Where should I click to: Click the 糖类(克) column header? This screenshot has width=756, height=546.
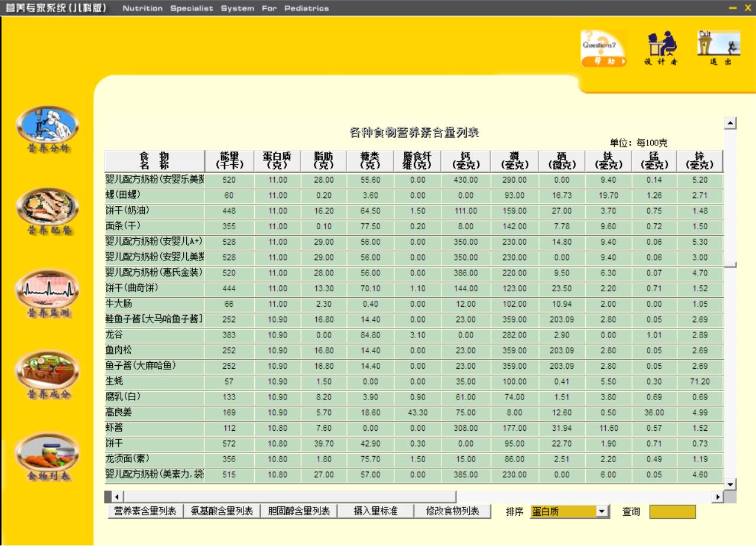point(371,161)
